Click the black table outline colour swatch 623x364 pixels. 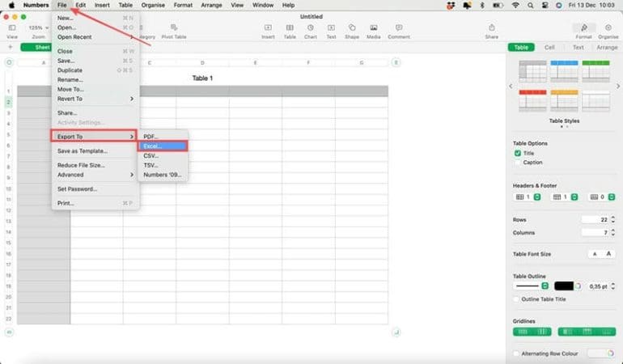click(x=563, y=286)
